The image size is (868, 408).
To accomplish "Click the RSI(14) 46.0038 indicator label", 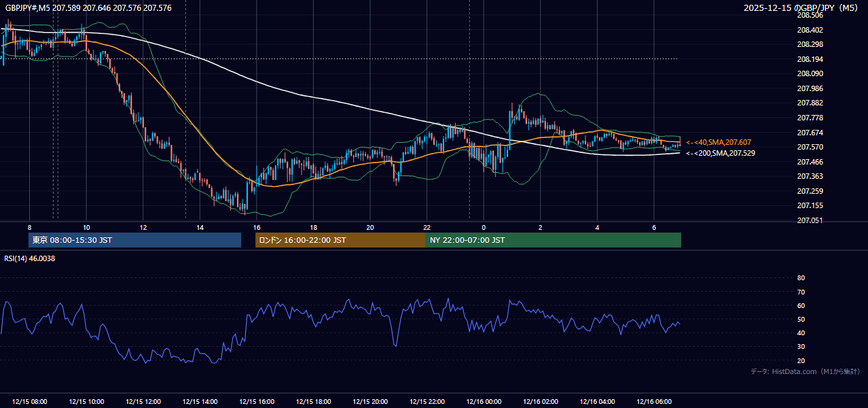I will (30, 258).
